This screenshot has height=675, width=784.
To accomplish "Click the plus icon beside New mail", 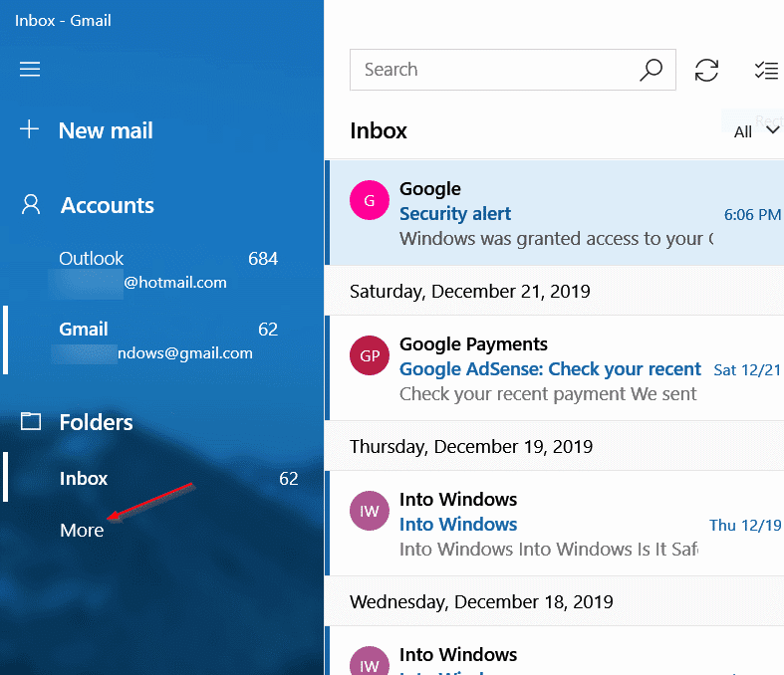I will pyautogui.click(x=30, y=128).
